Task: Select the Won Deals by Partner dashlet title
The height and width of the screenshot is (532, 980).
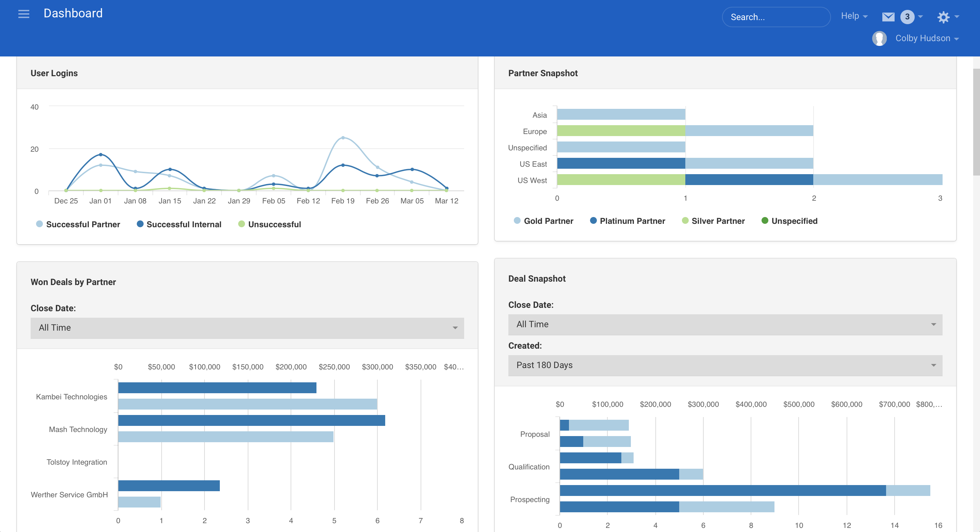Action: pyautogui.click(x=73, y=282)
